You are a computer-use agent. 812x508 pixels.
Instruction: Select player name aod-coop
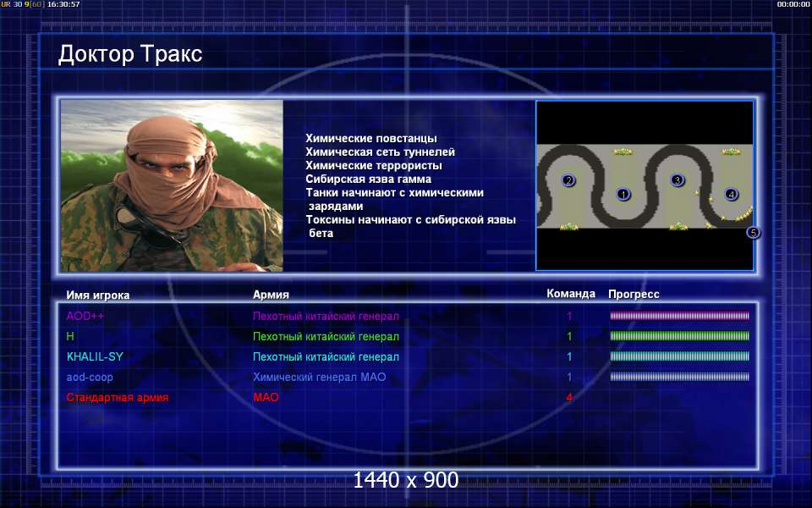[x=90, y=377]
